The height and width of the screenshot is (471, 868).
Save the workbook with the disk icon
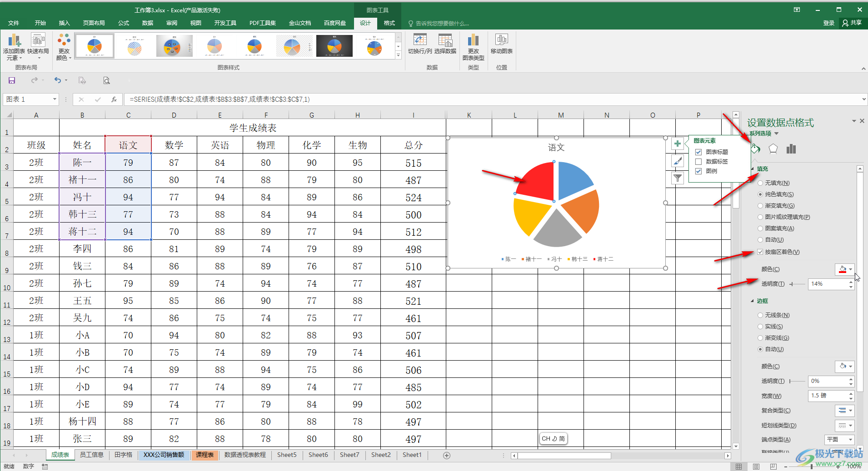coord(12,80)
